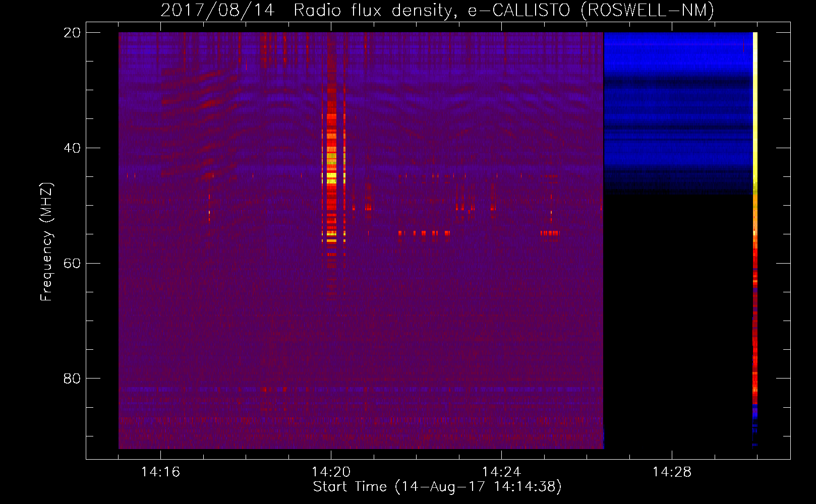This screenshot has width=816, height=504.
Task: Click the '14:16' time tick label
Action: (160, 472)
